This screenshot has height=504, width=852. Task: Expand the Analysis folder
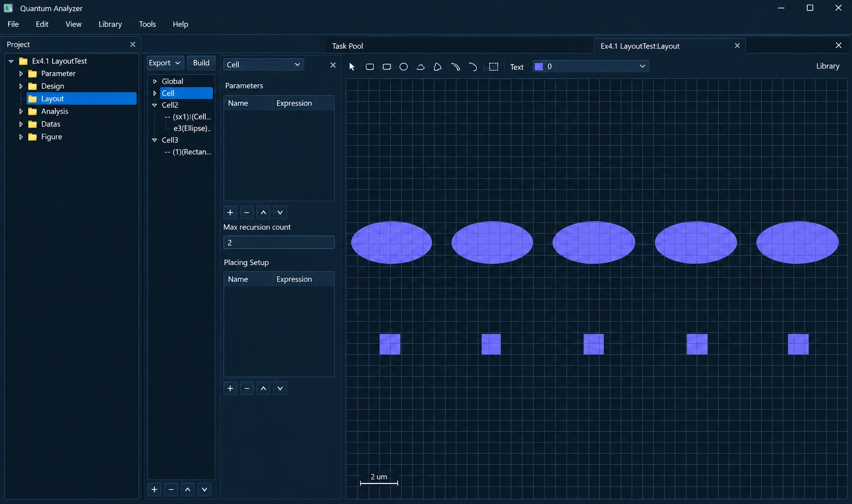click(x=21, y=111)
